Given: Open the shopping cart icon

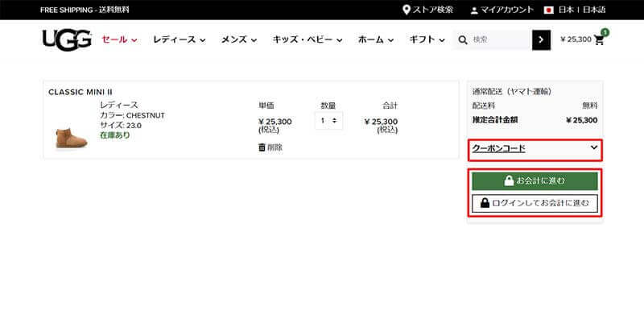Looking at the screenshot, I should (x=599, y=39).
